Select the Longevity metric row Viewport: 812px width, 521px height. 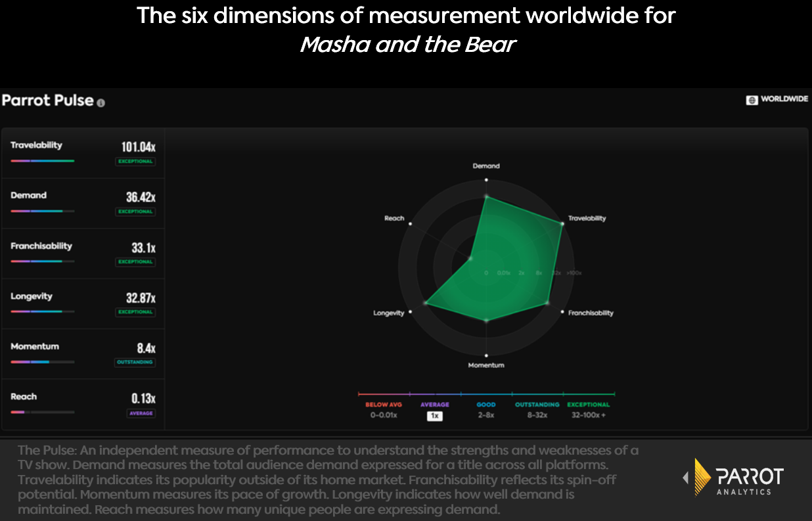click(83, 304)
